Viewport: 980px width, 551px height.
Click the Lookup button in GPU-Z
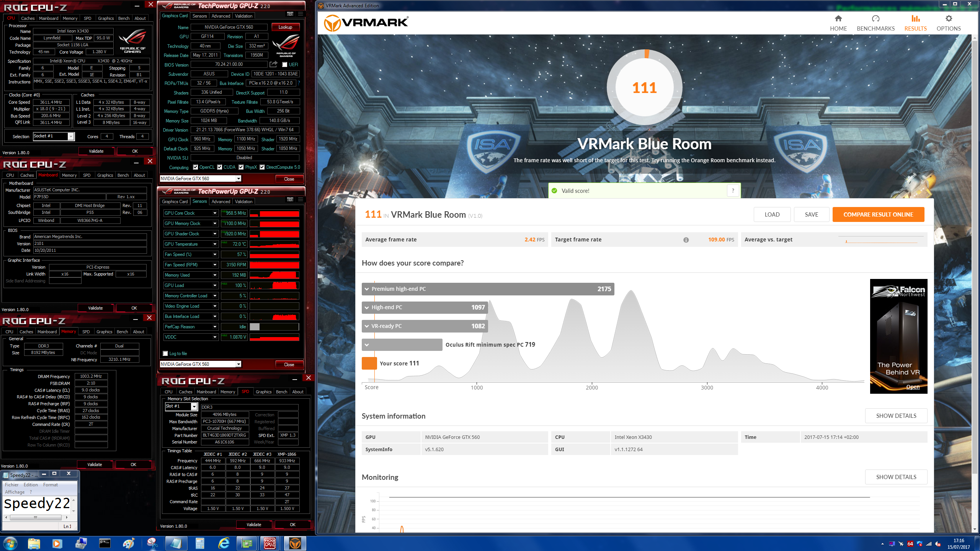point(285,27)
